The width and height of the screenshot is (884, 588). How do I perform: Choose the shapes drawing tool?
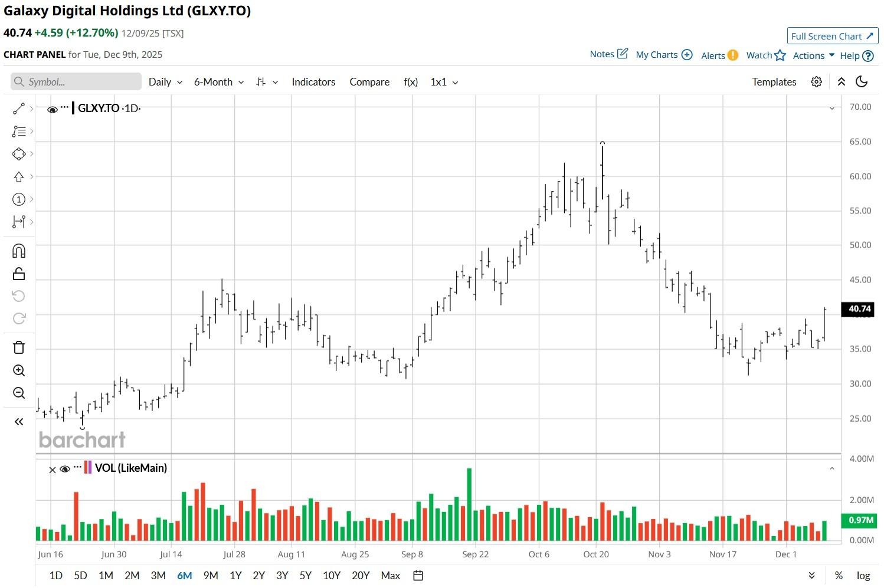pos(19,154)
